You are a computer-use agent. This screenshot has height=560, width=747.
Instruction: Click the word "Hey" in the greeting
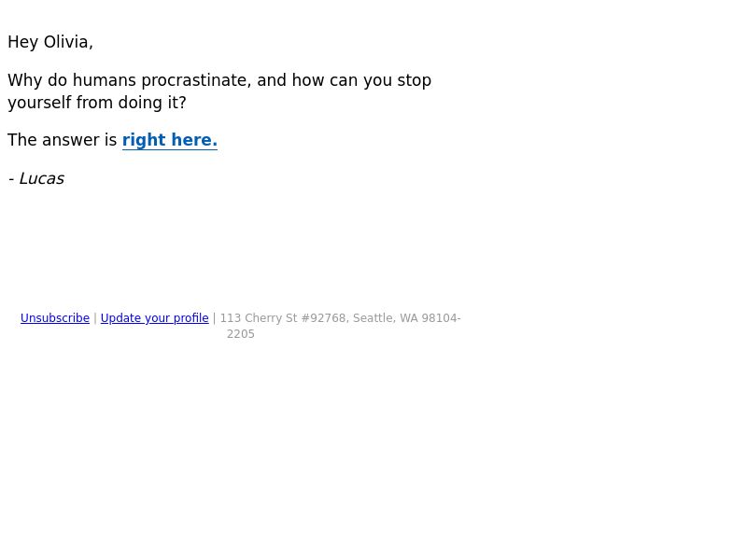pyautogui.click(x=22, y=42)
